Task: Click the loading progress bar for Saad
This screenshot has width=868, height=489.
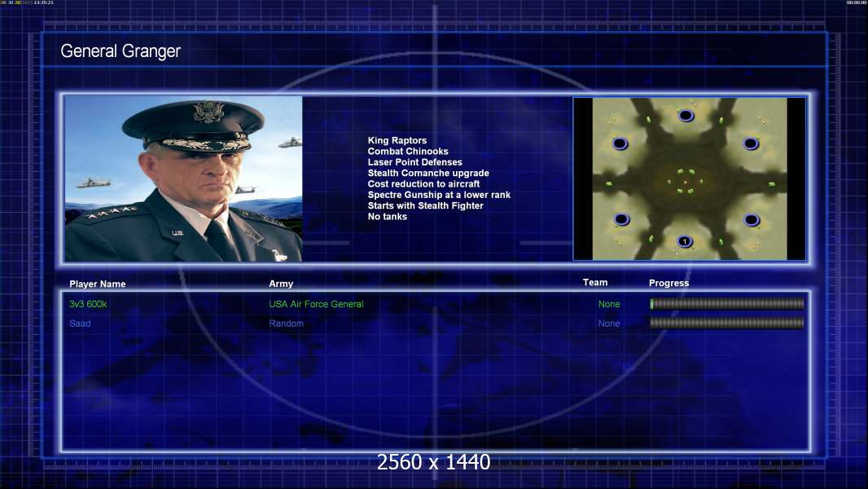Action: (x=727, y=323)
